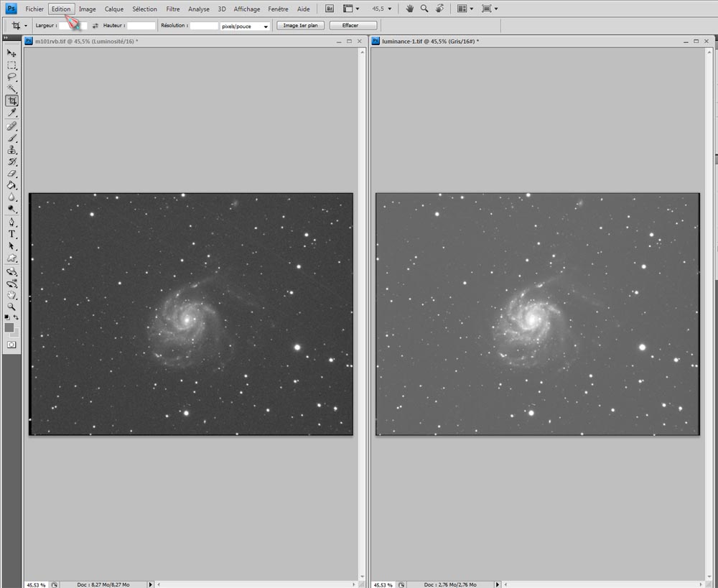Click the Image 1er plan button
The height and width of the screenshot is (588, 718).
[x=301, y=25]
